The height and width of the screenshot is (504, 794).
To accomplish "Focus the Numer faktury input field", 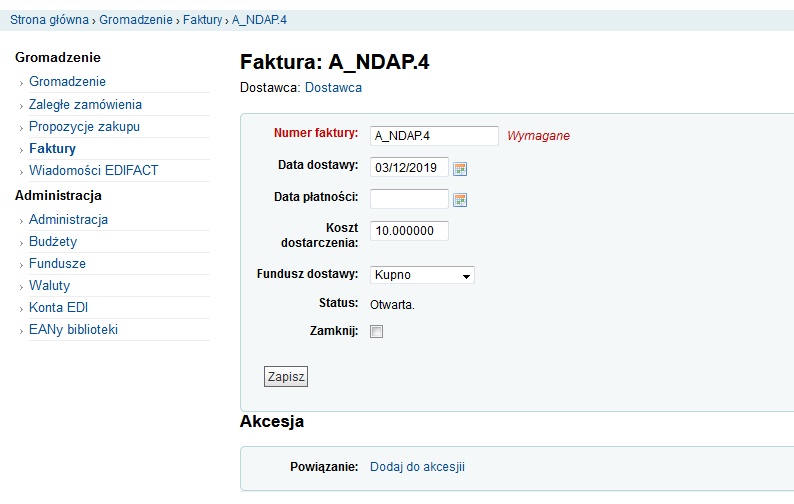I will pyautogui.click(x=434, y=136).
